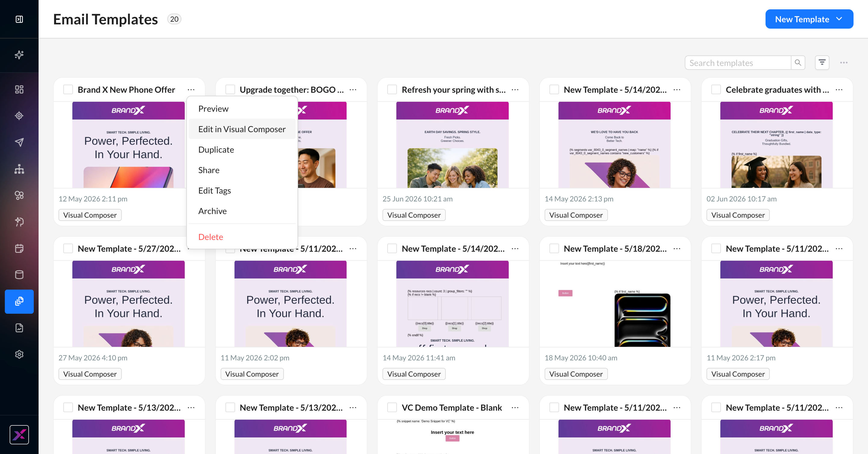868x454 pixels.
Task: Tick checkbox on card dated 11 May 2:17 pm
Action: 716,249
